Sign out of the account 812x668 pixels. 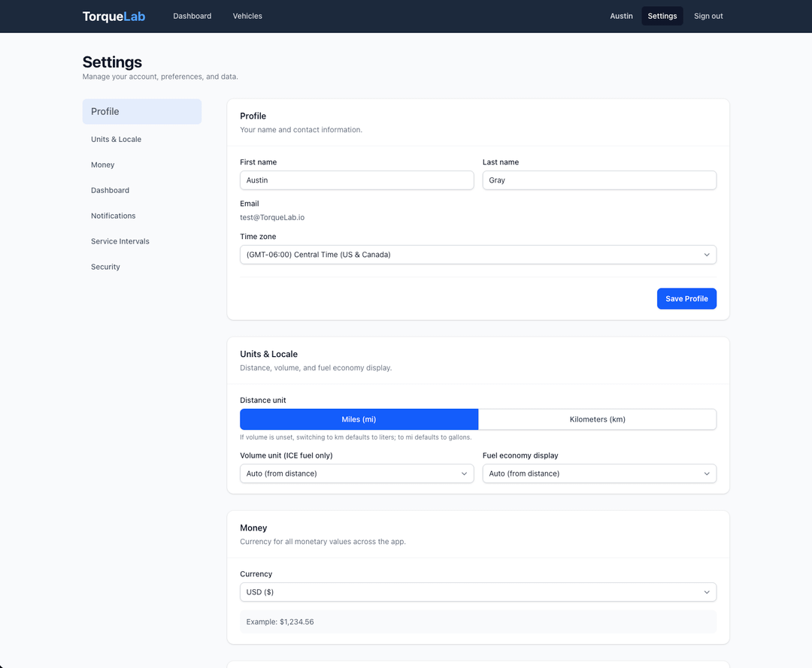click(x=708, y=16)
